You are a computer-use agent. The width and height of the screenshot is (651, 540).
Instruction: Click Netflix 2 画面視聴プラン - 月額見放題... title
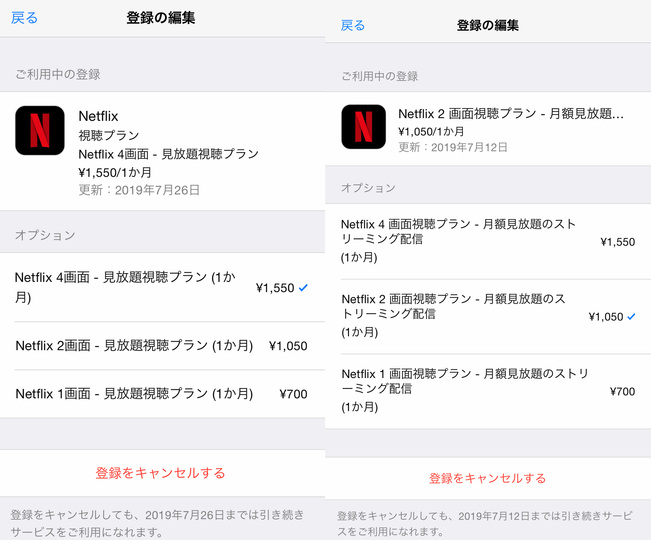pyautogui.click(x=511, y=114)
